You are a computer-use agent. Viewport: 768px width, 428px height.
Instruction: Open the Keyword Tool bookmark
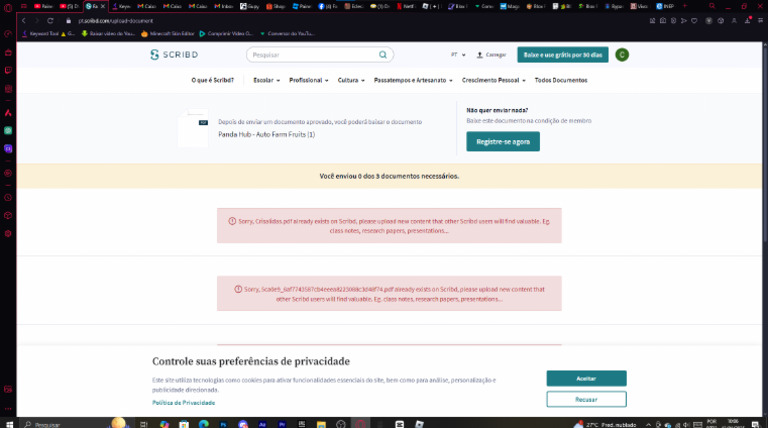[48, 34]
